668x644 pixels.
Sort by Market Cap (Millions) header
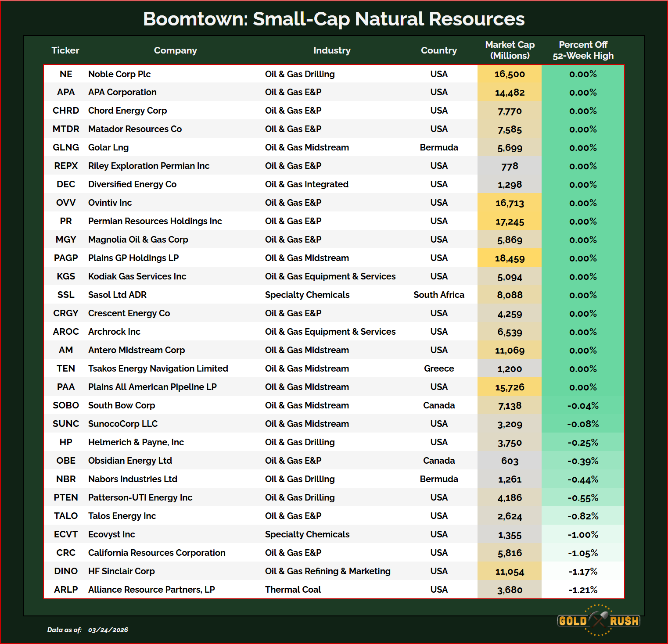pyautogui.click(x=510, y=50)
